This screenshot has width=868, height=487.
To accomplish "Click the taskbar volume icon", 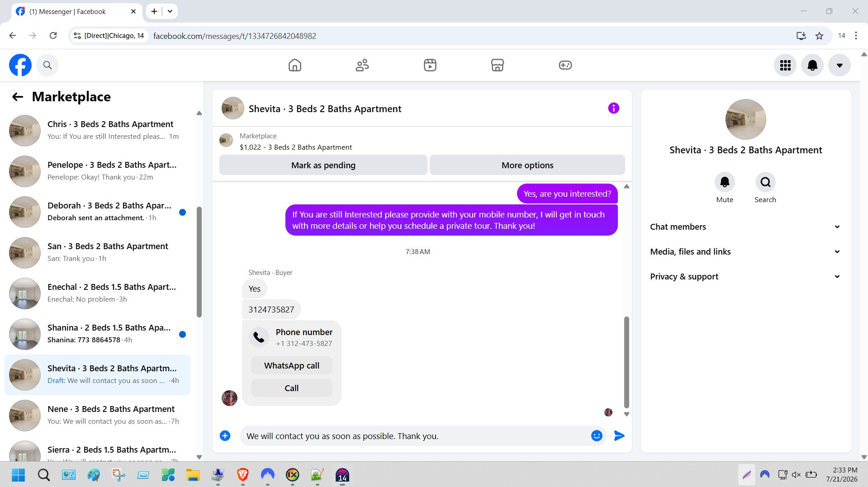I will (796, 474).
